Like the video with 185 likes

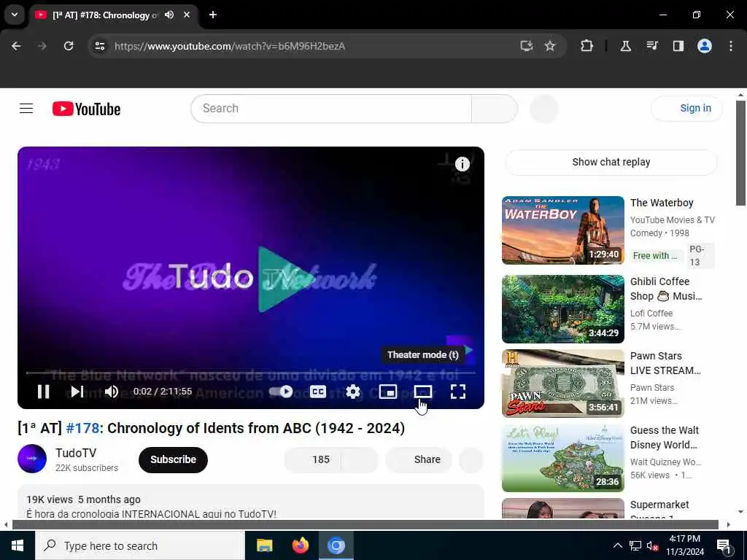click(x=312, y=459)
